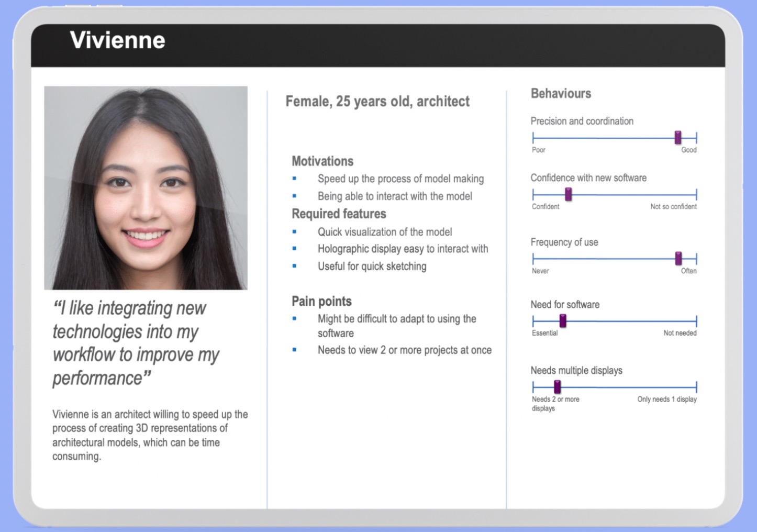Screen dimensions: 757x532
Task: Click the 'Essential' scale label
Action: coord(544,332)
